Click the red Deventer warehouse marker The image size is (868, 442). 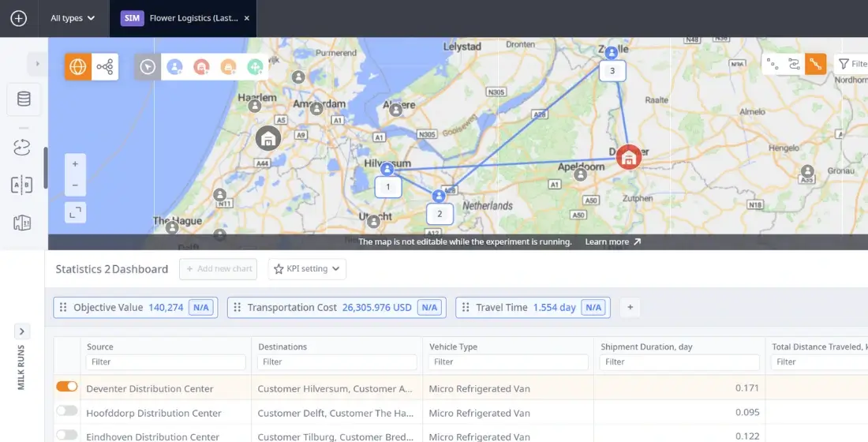629,157
